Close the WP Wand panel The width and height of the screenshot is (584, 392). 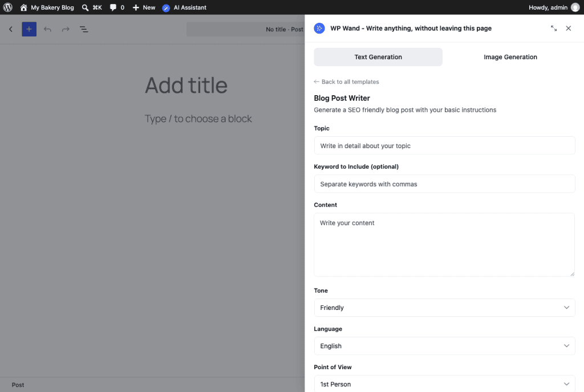click(569, 28)
